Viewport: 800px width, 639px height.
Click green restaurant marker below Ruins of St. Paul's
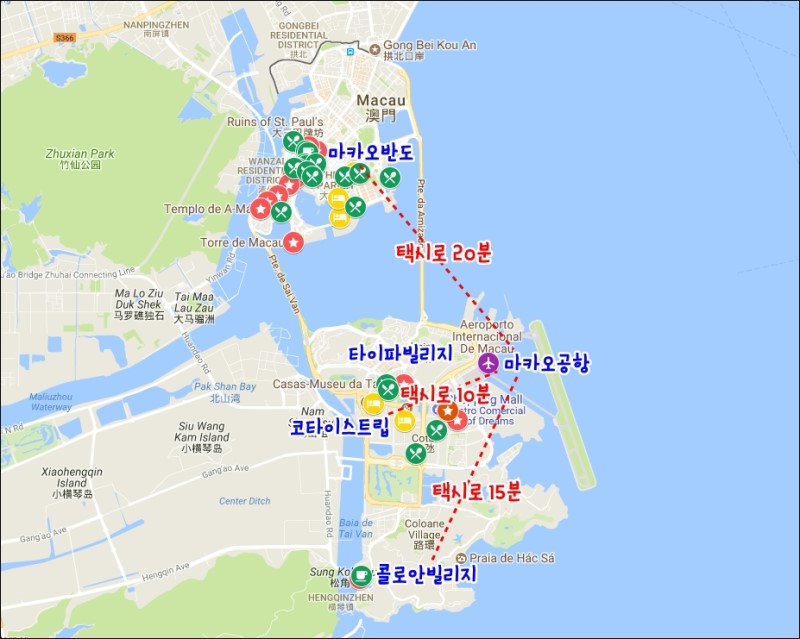point(293,141)
